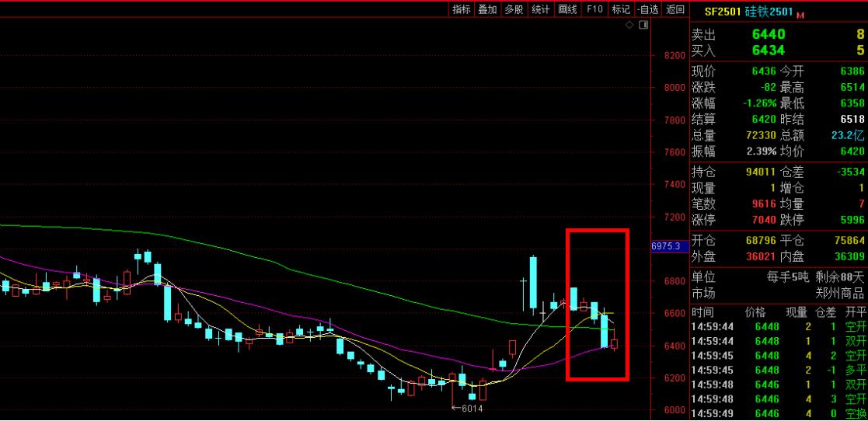This screenshot has height=421, width=868.
Task: Click the red M marker beside 硅铁2501
Action: 800,15
